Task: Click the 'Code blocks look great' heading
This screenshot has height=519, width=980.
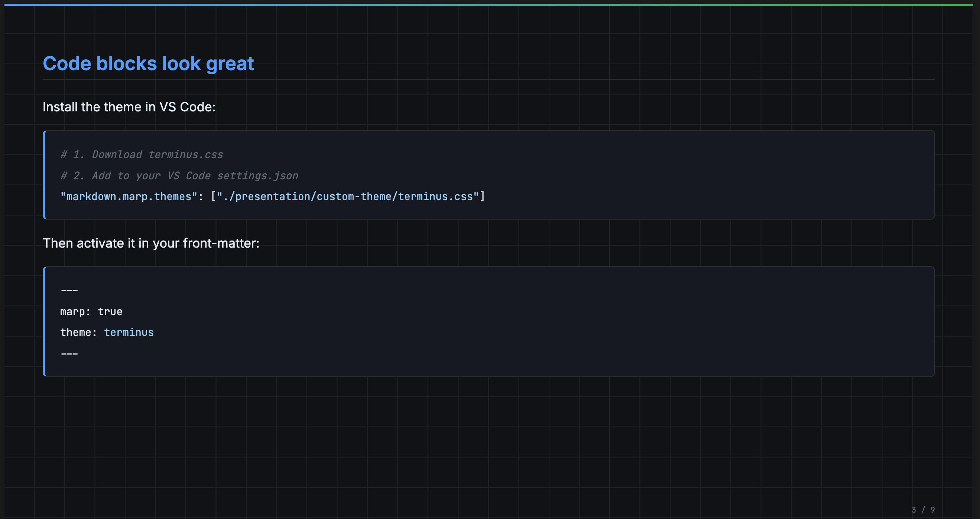Action: coord(148,63)
